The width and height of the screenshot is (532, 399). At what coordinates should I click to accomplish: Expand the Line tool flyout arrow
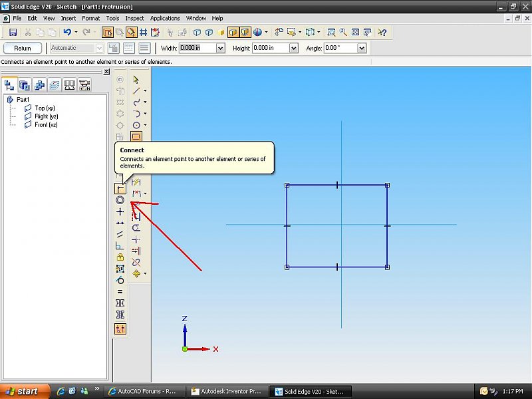tap(145, 90)
